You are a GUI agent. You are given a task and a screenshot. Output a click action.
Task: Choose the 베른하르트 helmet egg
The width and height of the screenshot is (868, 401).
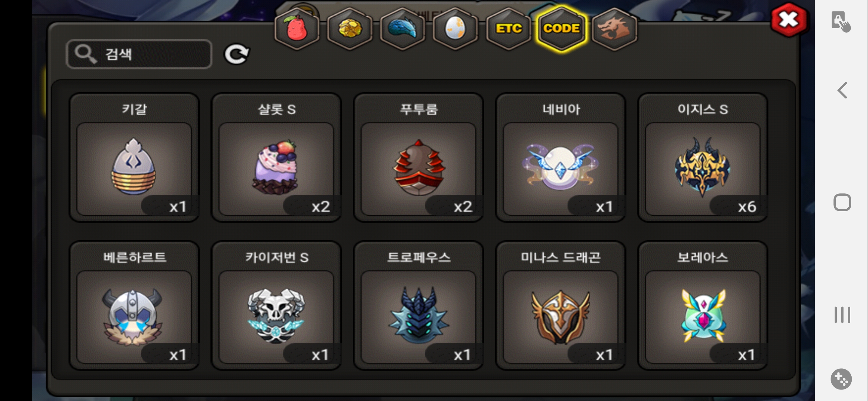coord(134,306)
